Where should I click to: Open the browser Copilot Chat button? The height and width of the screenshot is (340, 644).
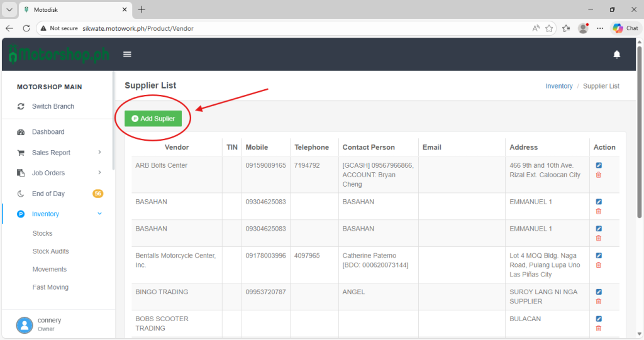tap(625, 28)
